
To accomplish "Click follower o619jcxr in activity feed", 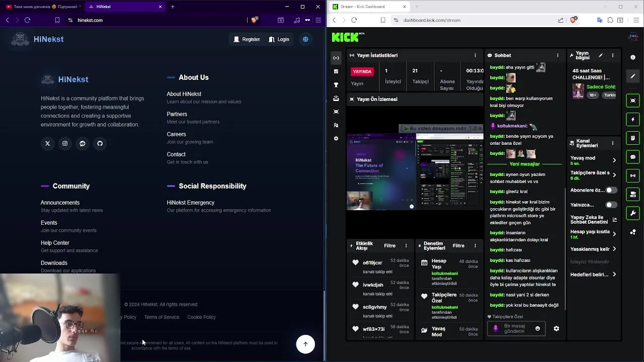I will click(x=372, y=263).
